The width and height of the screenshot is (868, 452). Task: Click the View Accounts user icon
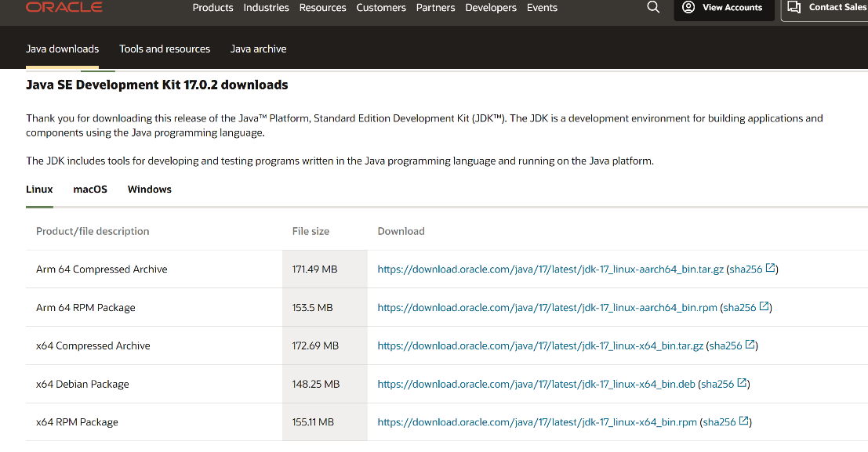(688, 7)
